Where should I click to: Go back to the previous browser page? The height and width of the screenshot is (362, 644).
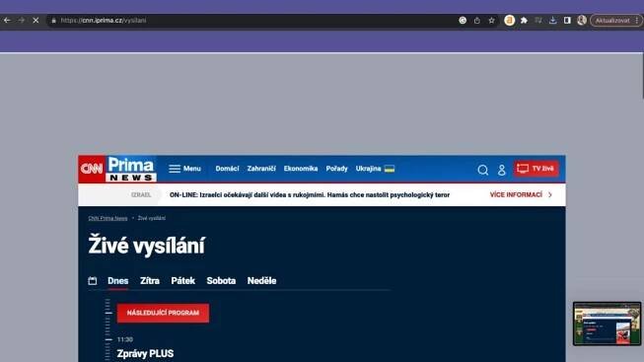click(7, 20)
